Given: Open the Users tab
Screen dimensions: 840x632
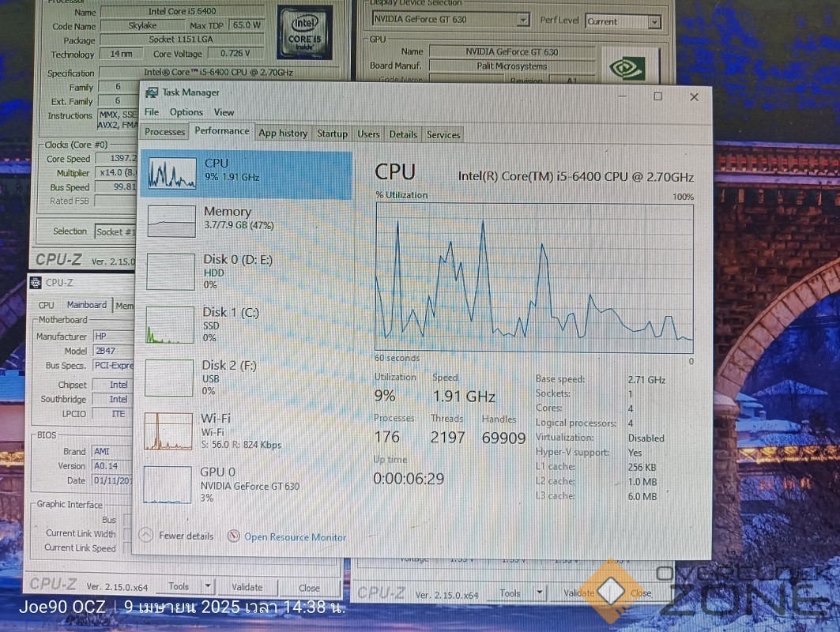Looking at the screenshot, I should pos(368,134).
